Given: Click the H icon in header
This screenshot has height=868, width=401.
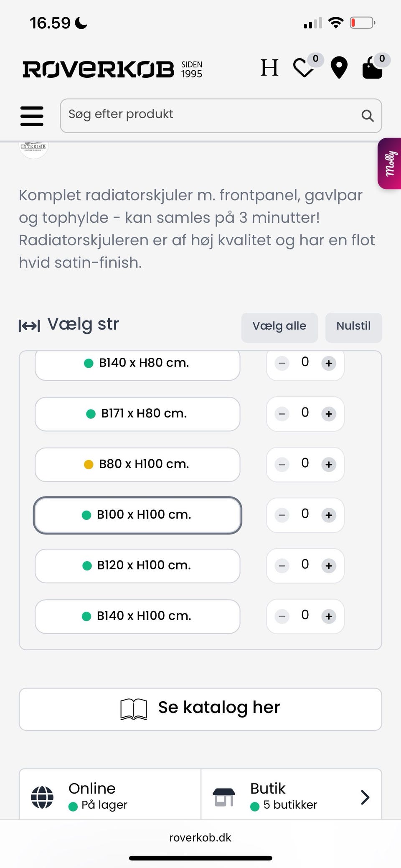Looking at the screenshot, I should [269, 68].
